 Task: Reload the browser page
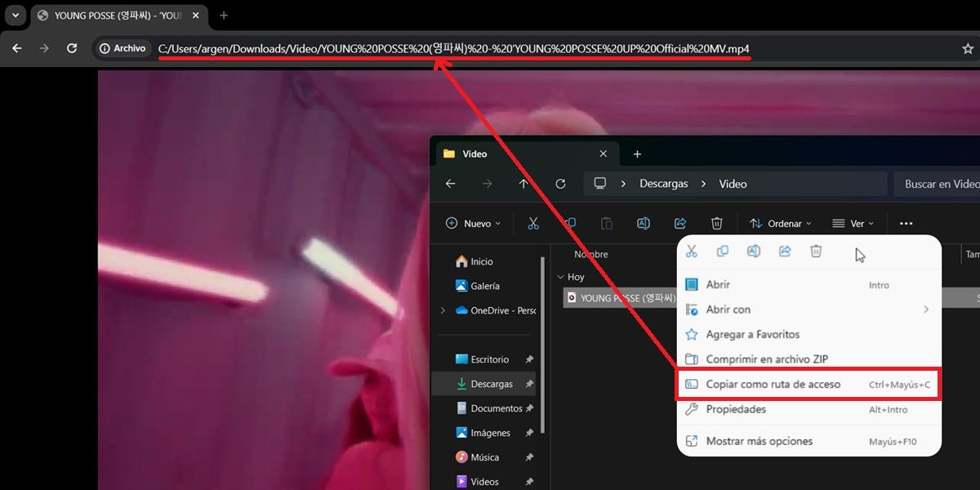pyautogui.click(x=72, y=48)
